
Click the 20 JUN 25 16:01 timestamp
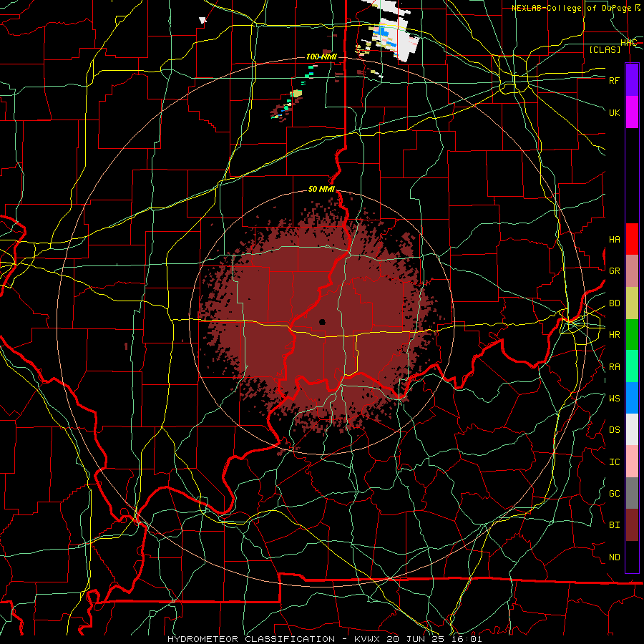point(434,639)
